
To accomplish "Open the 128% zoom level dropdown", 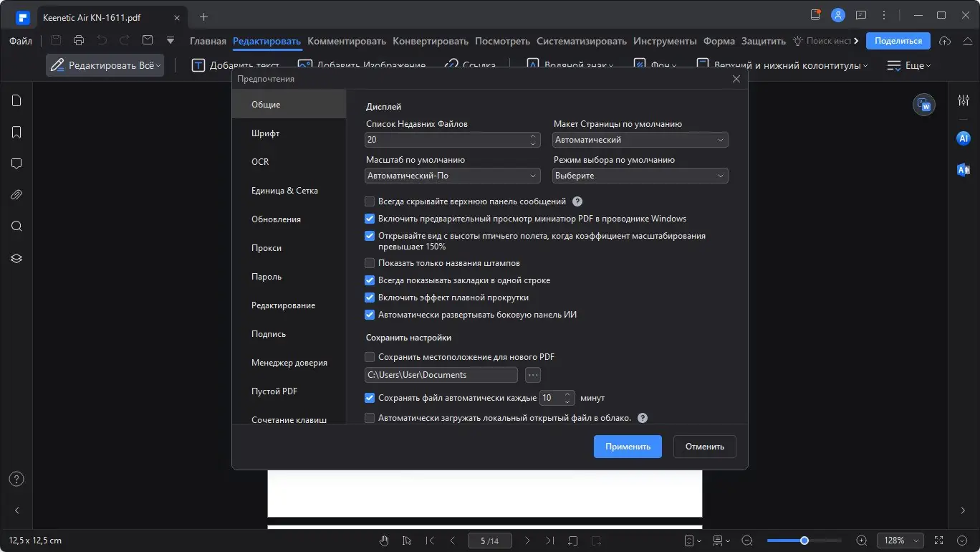I will 901,541.
